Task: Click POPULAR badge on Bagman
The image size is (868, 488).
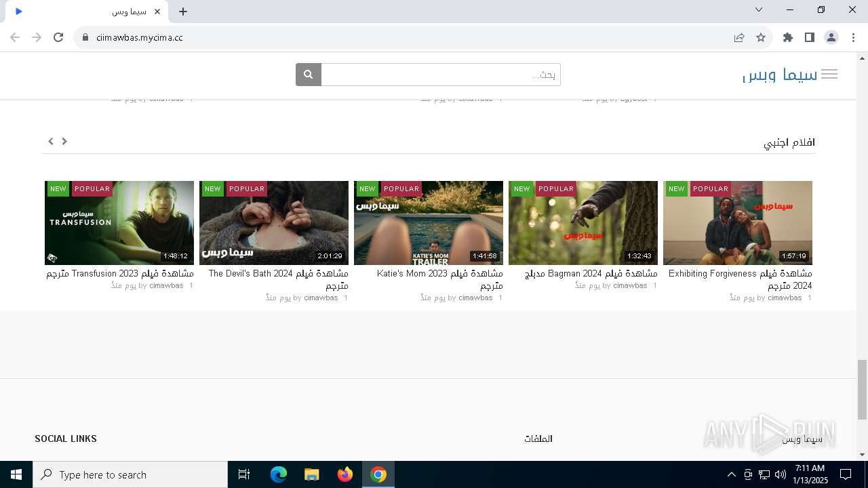Action: 556,189
